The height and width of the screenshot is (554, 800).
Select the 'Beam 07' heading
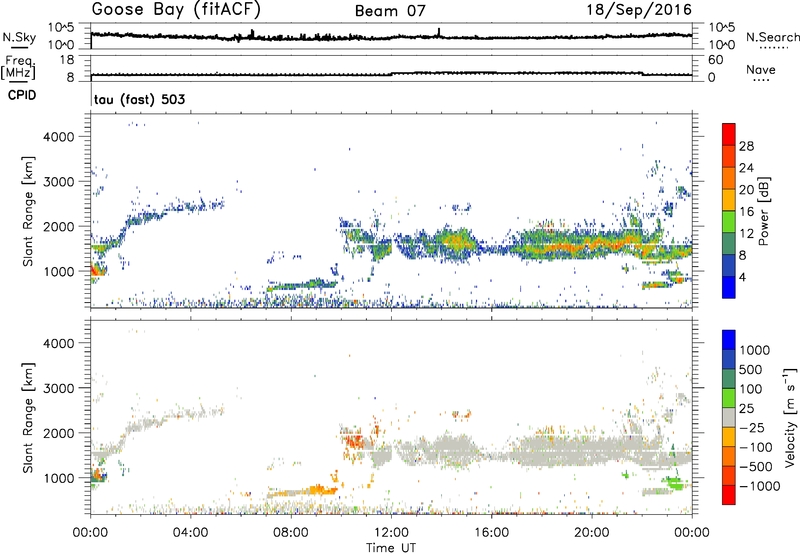tap(390, 11)
